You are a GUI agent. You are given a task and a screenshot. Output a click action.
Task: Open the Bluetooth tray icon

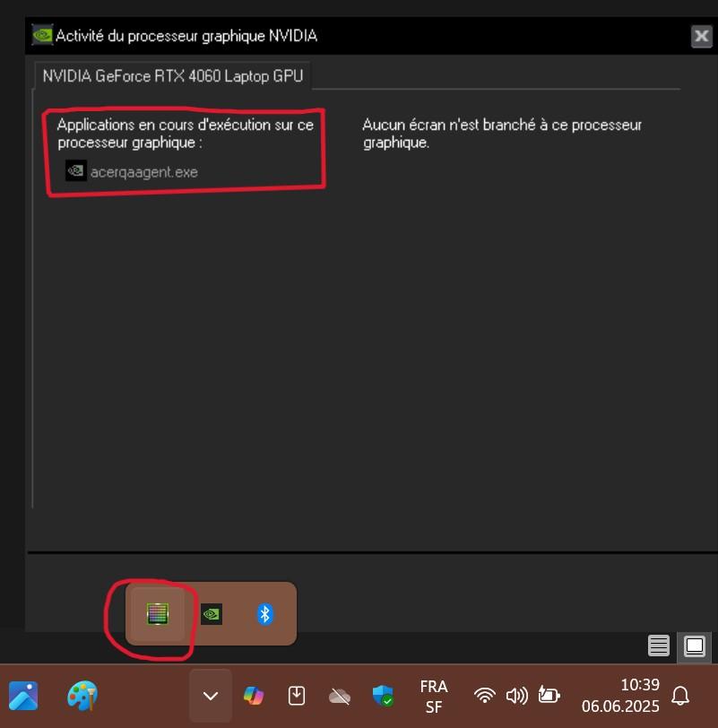click(x=265, y=614)
